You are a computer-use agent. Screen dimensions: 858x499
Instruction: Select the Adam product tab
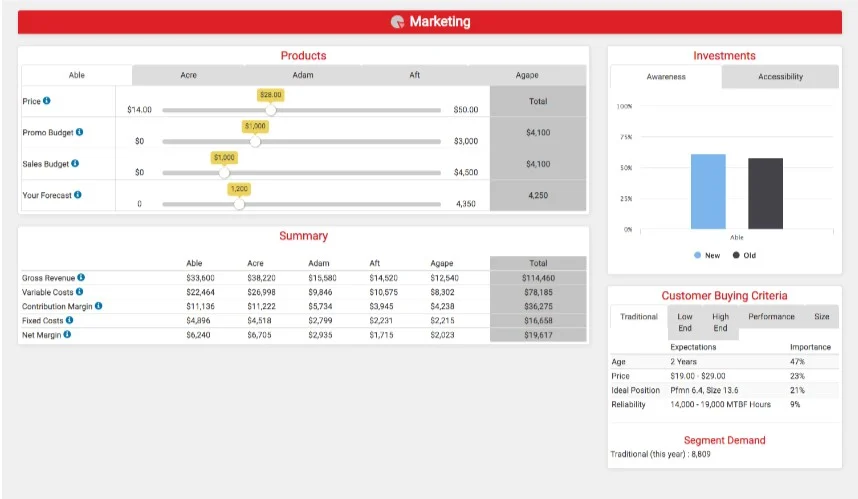303,75
